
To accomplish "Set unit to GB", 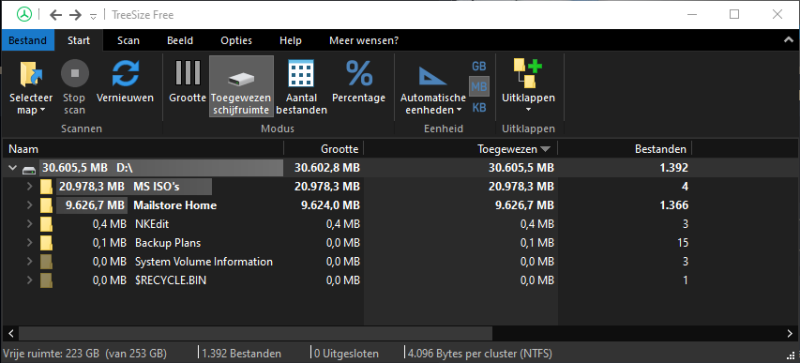I will (479, 66).
